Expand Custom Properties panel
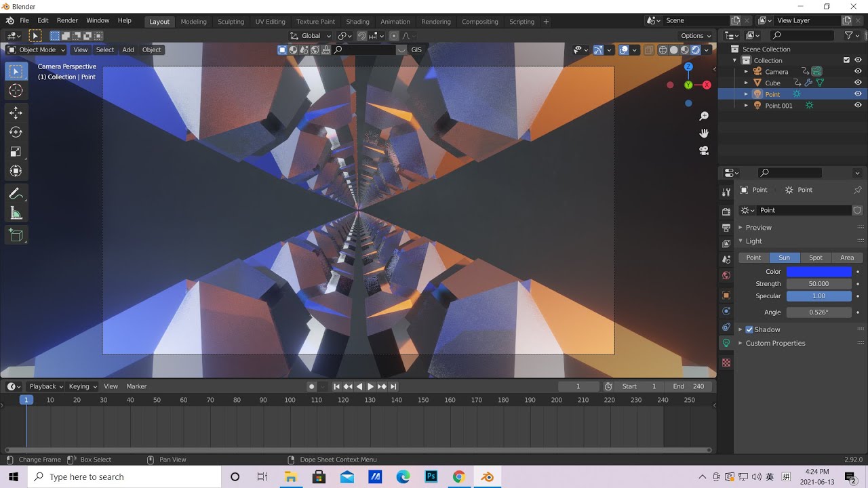The width and height of the screenshot is (868, 488). [x=775, y=343]
